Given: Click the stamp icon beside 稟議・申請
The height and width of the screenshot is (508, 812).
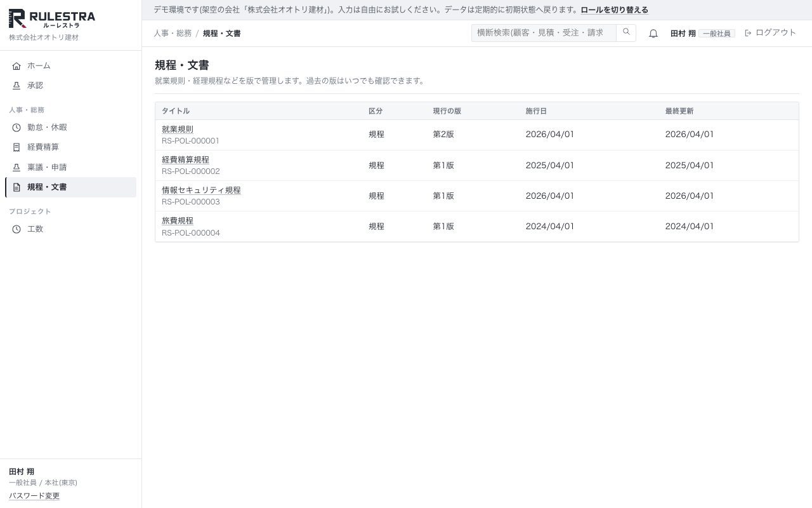Looking at the screenshot, I should click(16, 168).
